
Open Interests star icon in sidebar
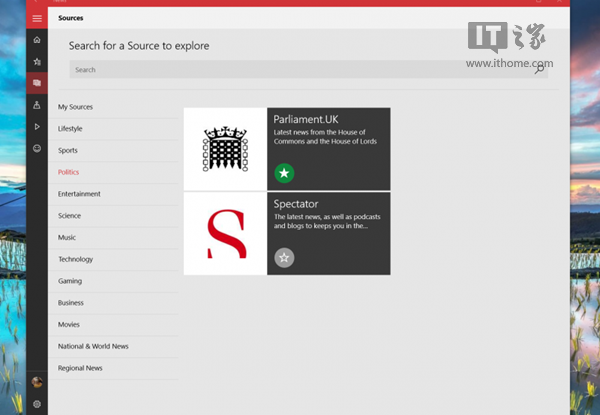[37, 62]
